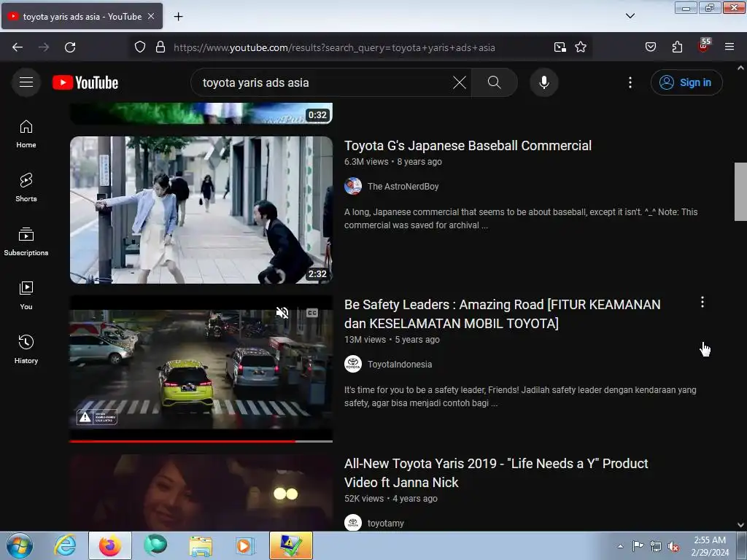
Task: Visit The AstroNerdBoy channel name
Action: pyautogui.click(x=403, y=187)
